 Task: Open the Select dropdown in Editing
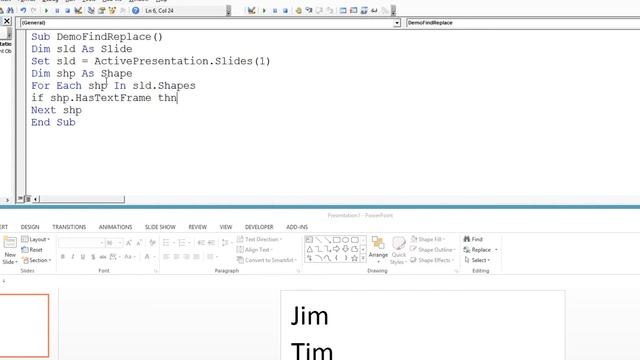pyautogui.click(x=477, y=260)
